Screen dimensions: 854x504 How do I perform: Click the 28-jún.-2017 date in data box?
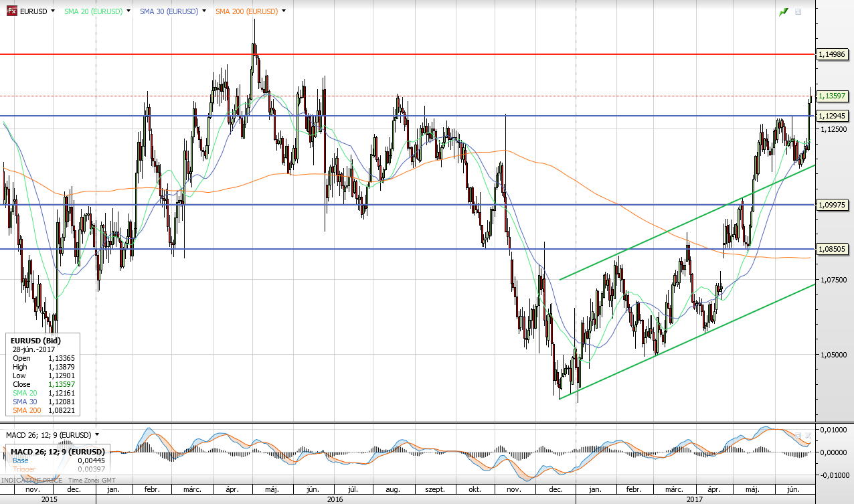coord(34,349)
